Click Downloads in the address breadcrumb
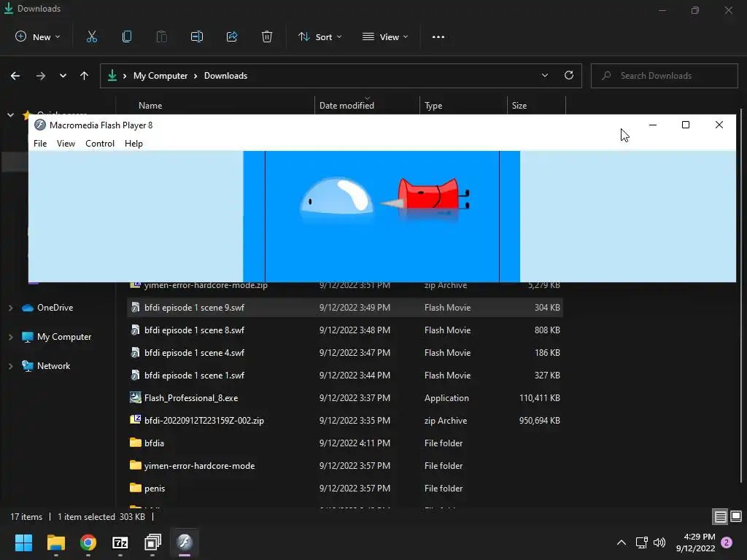The image size is (747, 560). [x=225, y=76]
